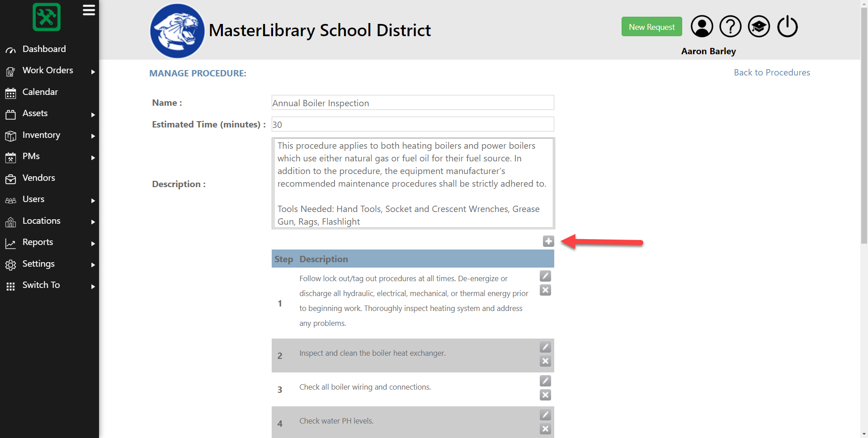The height and width of the screenshot is (438, 868).
Task: Edit step 4 Check water PH levels
Action: click(545, 415)
